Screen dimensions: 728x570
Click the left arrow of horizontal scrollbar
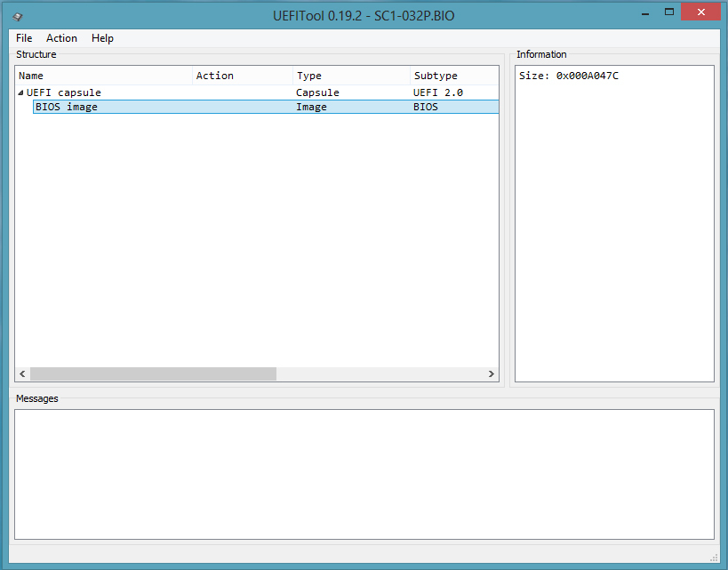pyautogui.click(x=22, y=374)
